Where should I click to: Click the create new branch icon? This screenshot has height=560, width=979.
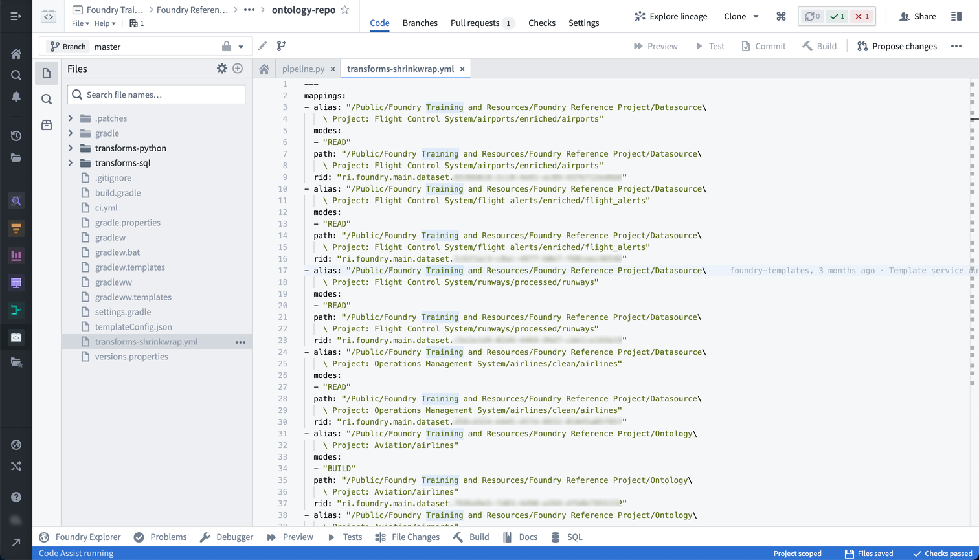click(x=281, y=46)
